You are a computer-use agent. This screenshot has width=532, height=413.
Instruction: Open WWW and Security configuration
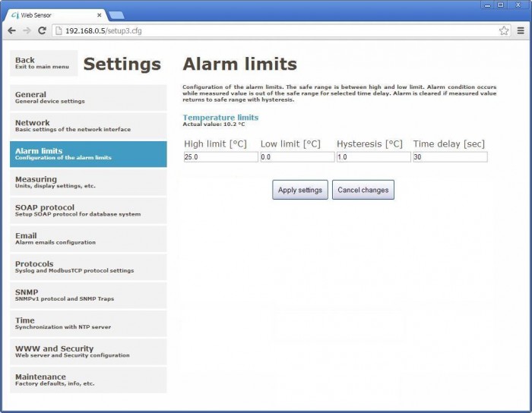88,352
